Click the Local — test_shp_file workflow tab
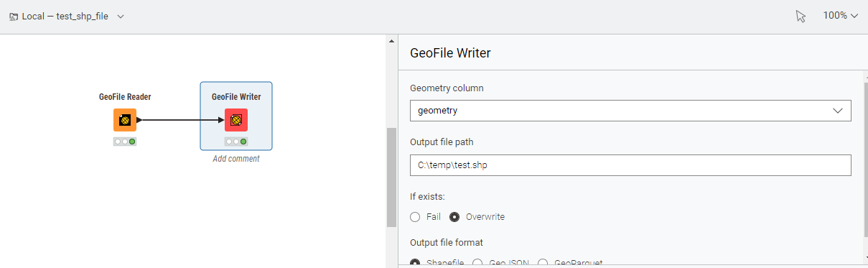 [66, 16]
